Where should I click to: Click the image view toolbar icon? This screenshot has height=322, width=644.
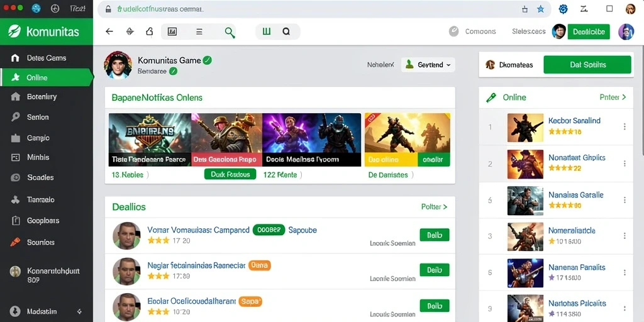(x=172, y=31)
